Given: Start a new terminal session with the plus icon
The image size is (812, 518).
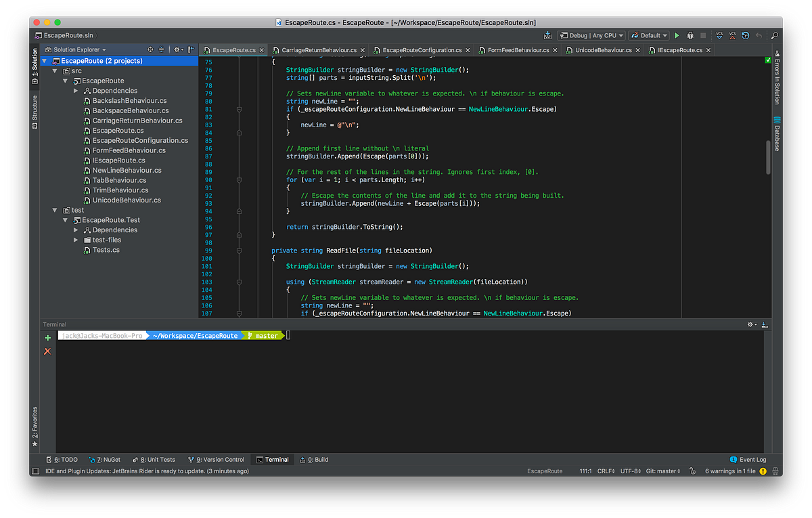Looking at the screenshot, I should [x=47, y=337].
